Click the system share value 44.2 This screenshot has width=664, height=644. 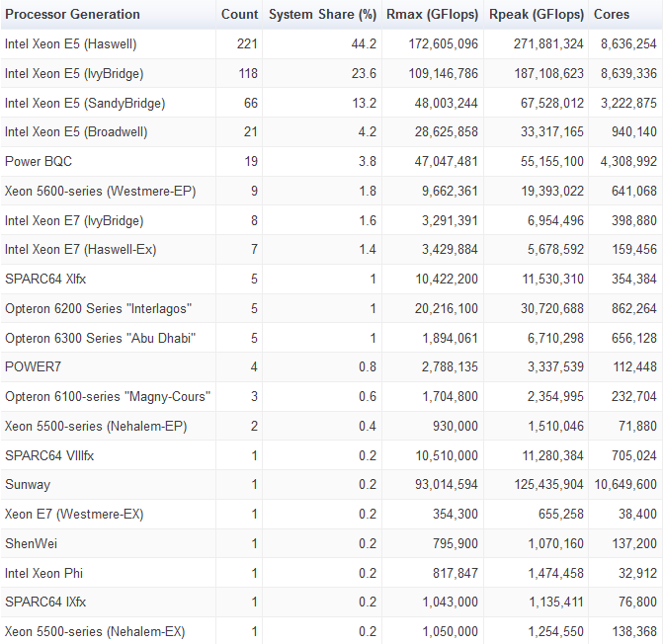click(x=364, y=44)
